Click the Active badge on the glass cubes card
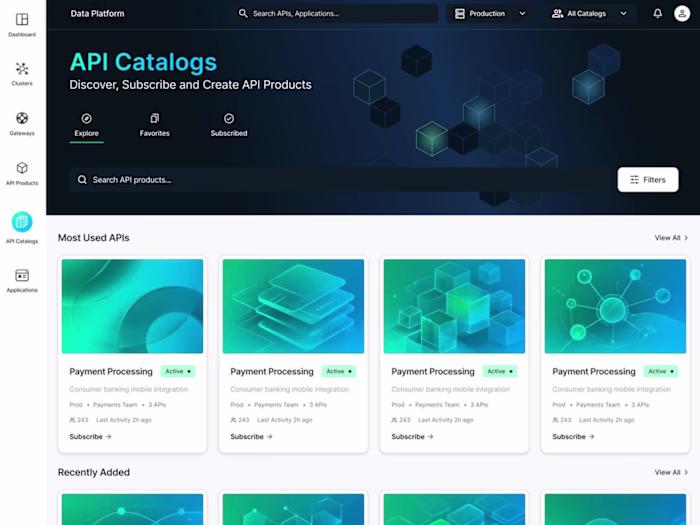The height and width of the screenshot is (525, 700). point(500,371)
